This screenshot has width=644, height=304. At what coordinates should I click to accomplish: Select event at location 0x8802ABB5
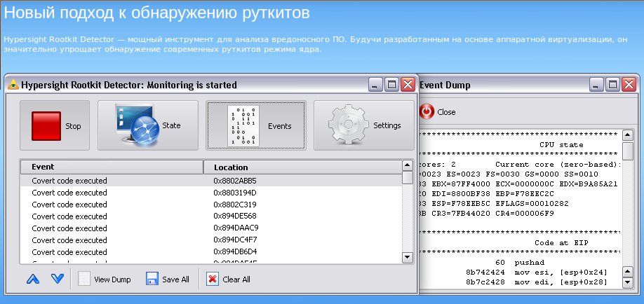pyautogui.click(x=210, y=181)
